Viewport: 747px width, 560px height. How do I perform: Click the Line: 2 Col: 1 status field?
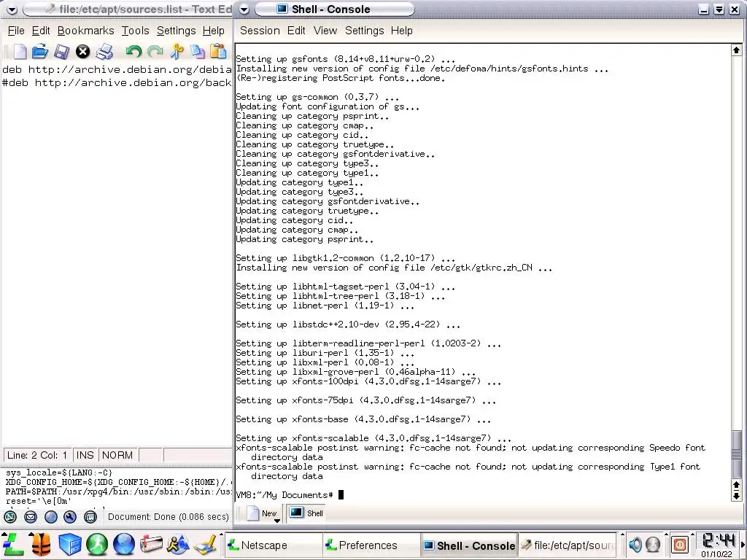tap(37, 455)
